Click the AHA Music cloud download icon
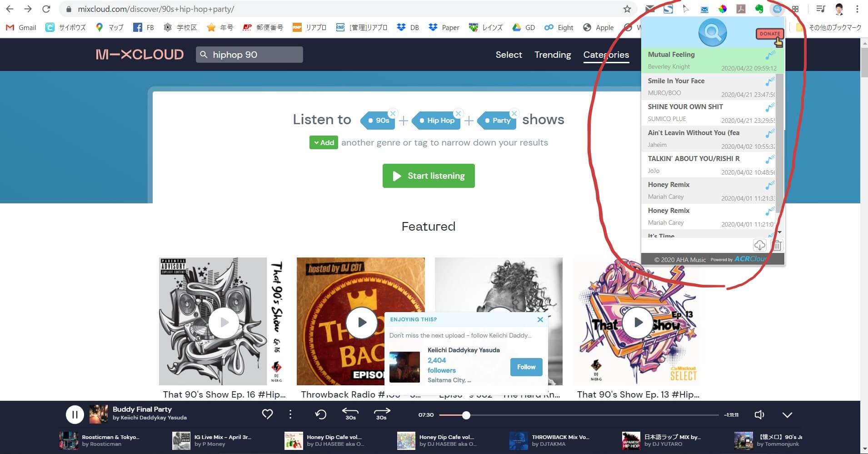This screenshot has height=454, width=868. pyautogui.click(x=759, y=246)
